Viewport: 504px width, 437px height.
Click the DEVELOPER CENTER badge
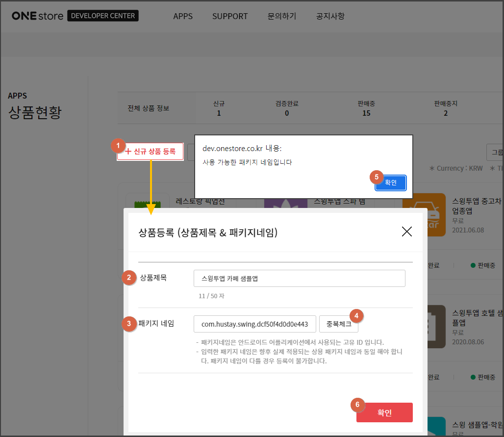tap(103, 16)
